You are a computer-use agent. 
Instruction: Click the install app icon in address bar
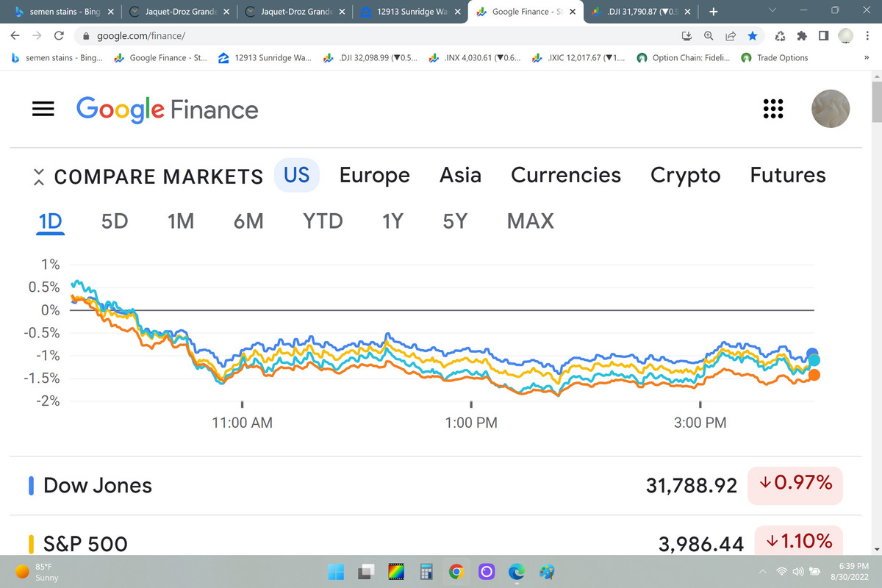tap(688, 35)
